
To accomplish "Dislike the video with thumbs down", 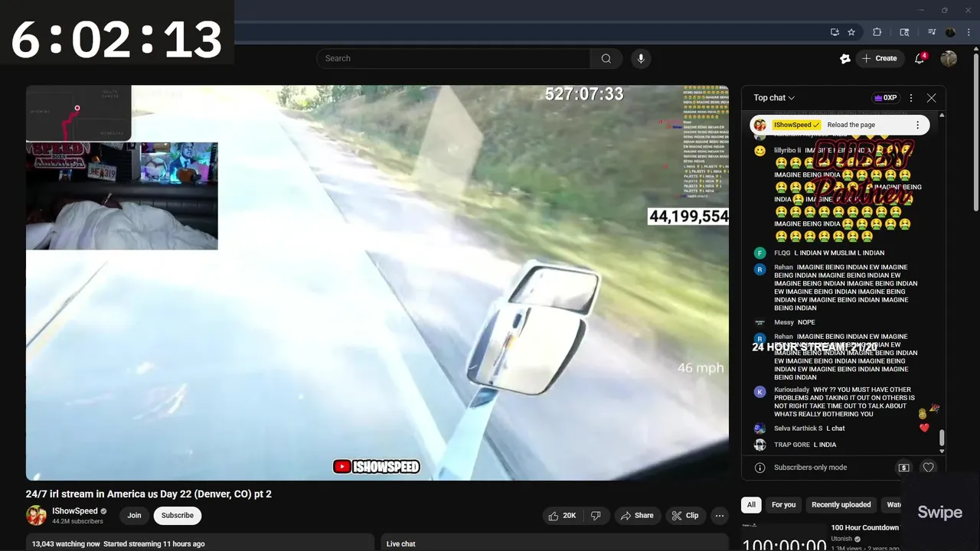I will pos(596,516).
